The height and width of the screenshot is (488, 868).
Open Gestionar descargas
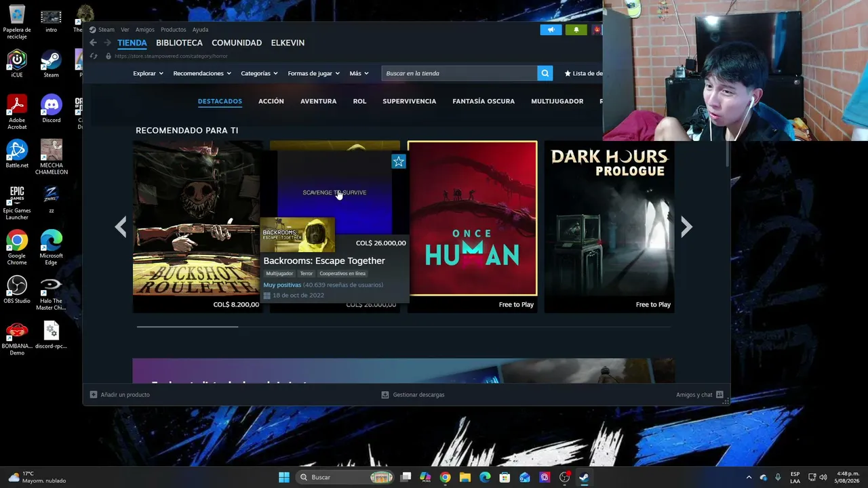coord(413,394)
